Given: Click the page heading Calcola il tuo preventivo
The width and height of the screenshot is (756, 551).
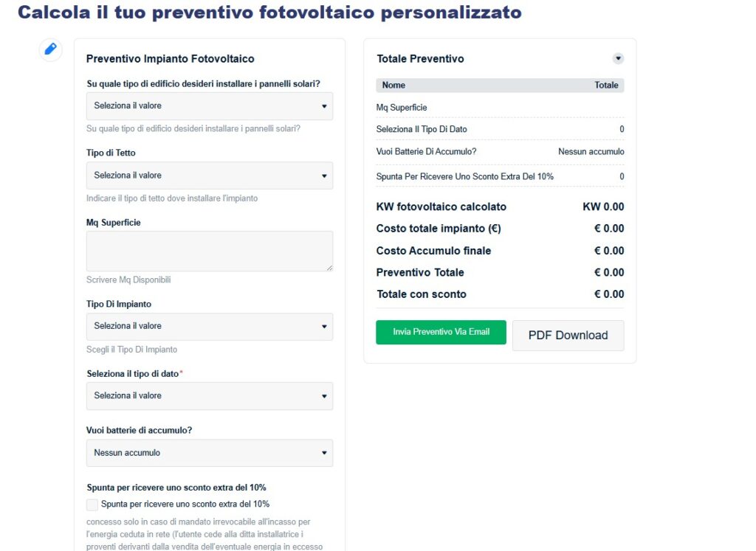Looking at the screenshot, I should [269, 13].
